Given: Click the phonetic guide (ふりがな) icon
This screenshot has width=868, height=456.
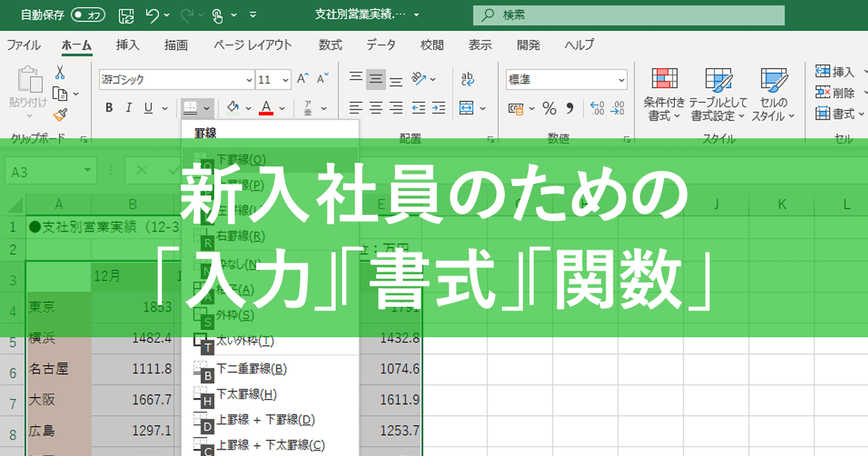Looking at the screenshot, I should coord(307,108).
